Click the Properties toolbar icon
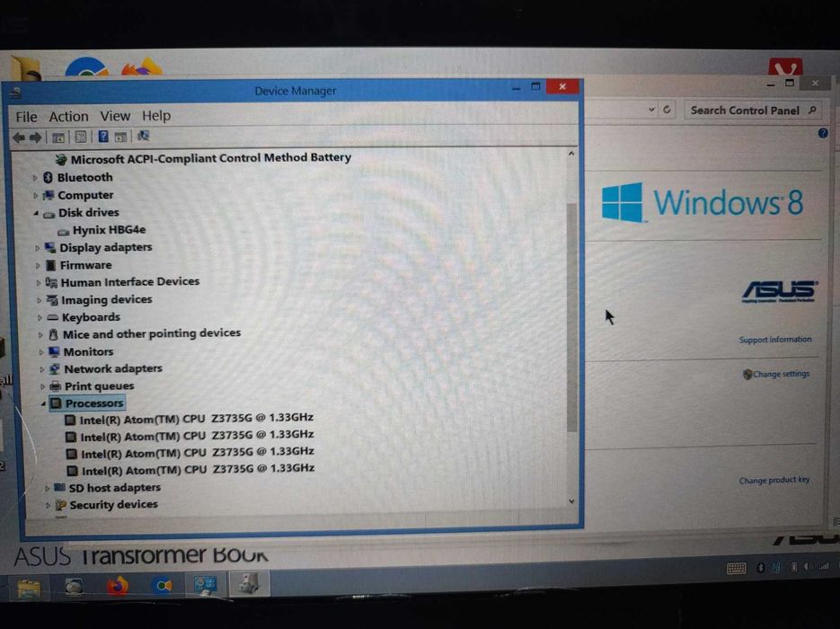Screen dimensions: 840x629 click(80, 137)
